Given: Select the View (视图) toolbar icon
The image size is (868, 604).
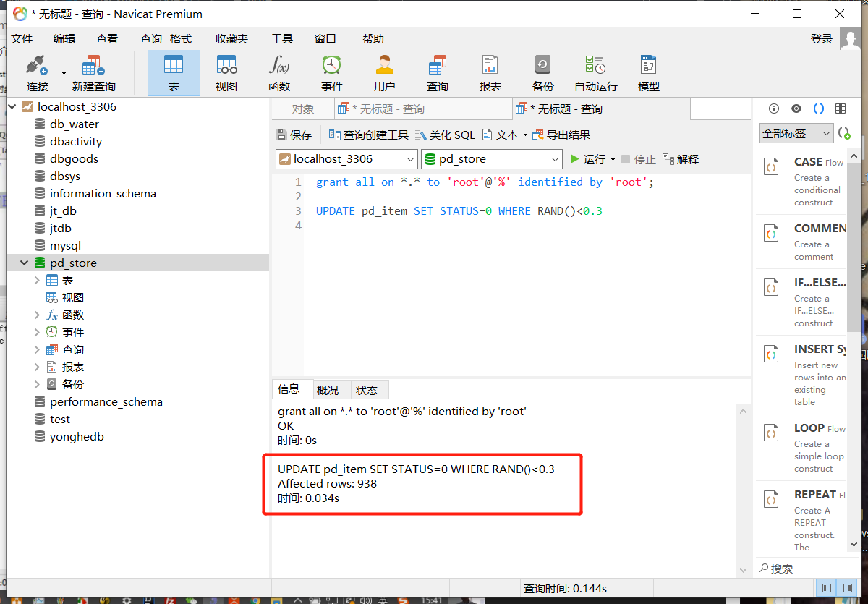Looking at the screenshot, I should tap(226, 73).
